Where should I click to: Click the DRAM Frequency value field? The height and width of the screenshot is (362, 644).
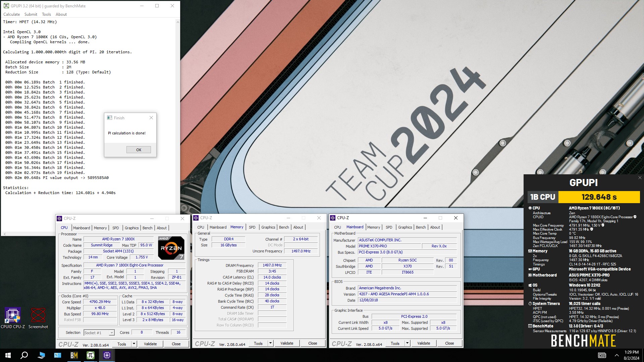(x=272, y=265)
